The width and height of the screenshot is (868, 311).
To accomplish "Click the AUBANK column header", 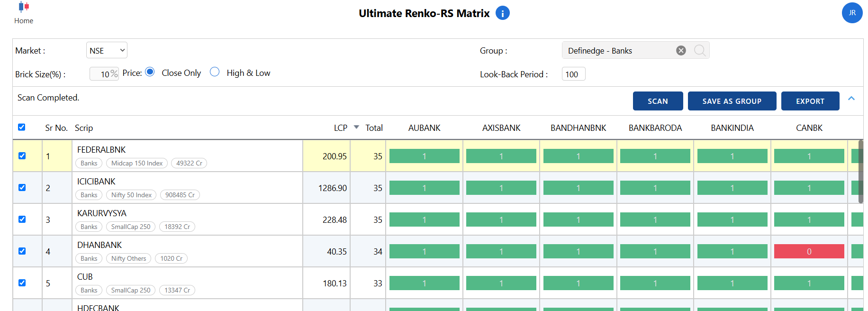I will (425, 128).
